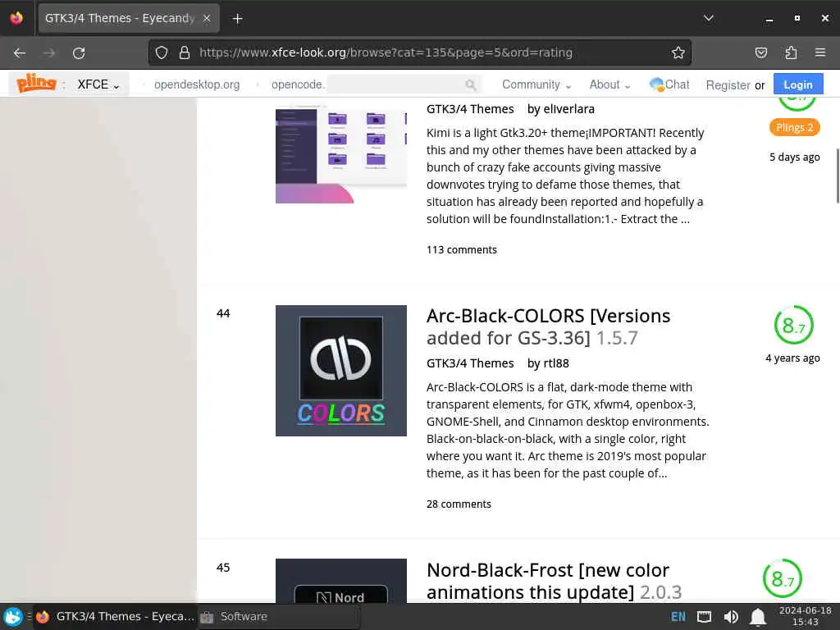This screenshot has width=840, height=630.
Task: Open the Register link
Action: coord(728,85)
